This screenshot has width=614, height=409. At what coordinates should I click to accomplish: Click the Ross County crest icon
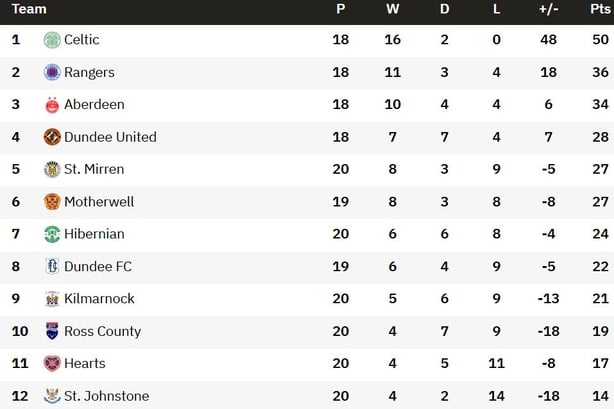(x=52, y=331)
